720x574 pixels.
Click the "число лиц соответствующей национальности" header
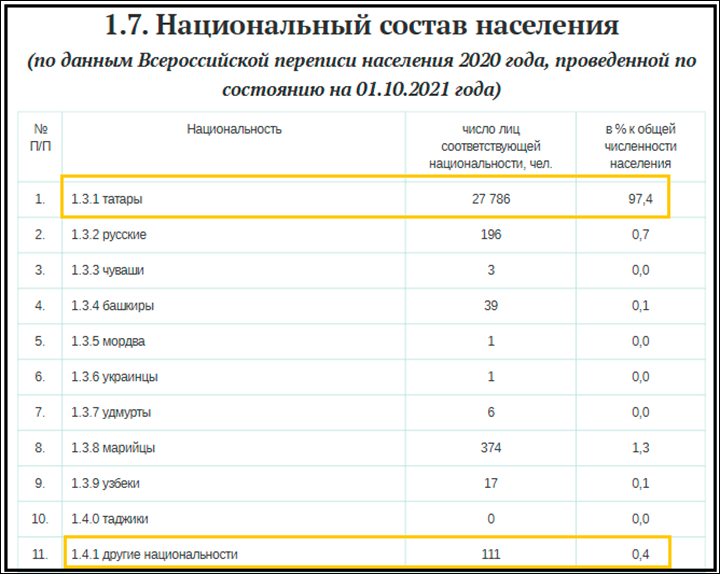pyautogui.click(x=490, y=146)
